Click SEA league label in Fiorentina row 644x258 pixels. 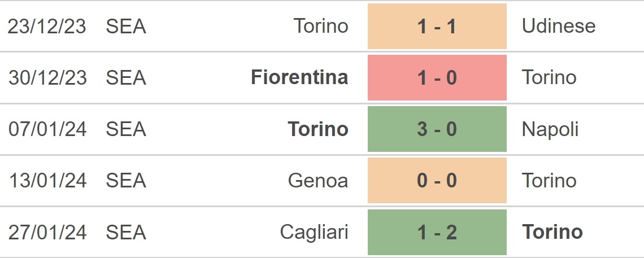click(x=126, y=77)
